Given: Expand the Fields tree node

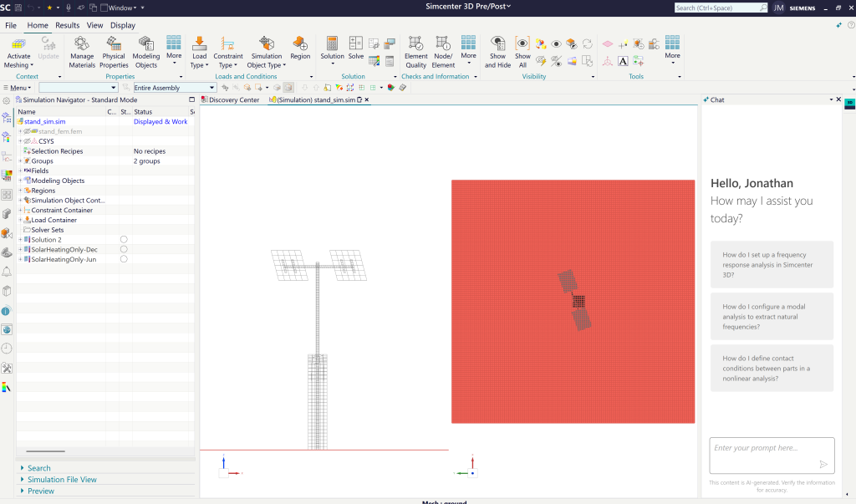Looking at the screenshot, I should pos(20,171).
